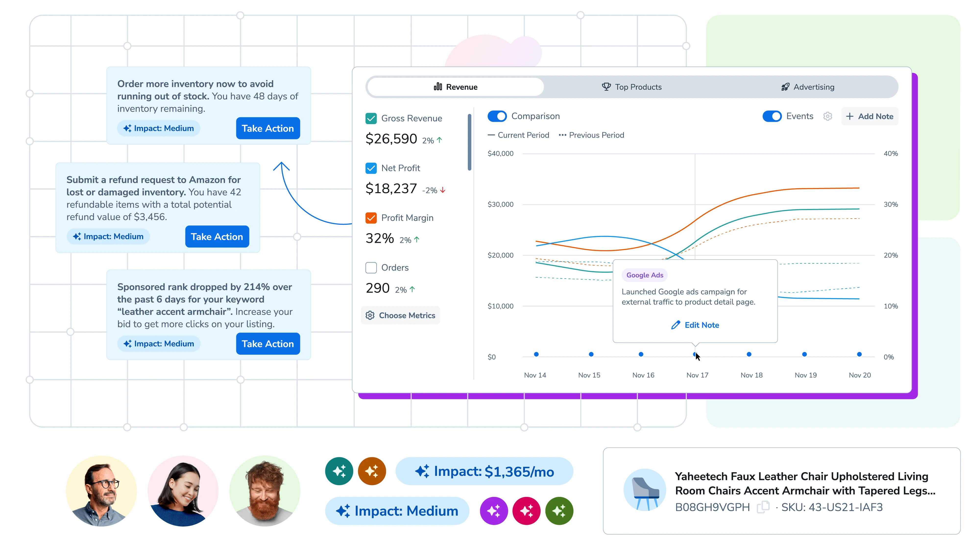Open event settings via gear beside Events toggle

828,116
